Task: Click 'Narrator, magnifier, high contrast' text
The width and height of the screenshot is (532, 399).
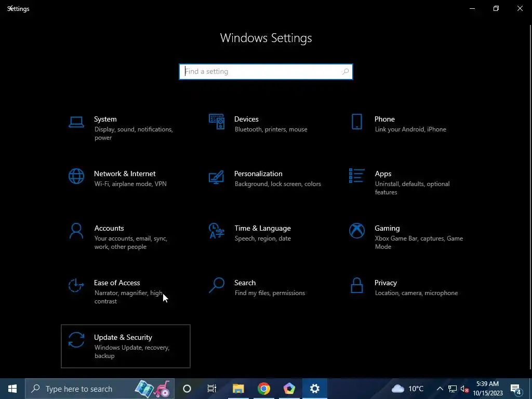Action: 129,297
